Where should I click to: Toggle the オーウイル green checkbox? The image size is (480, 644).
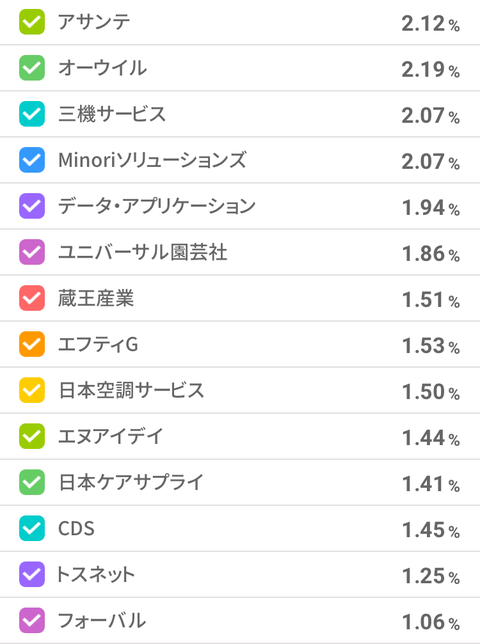32,68
